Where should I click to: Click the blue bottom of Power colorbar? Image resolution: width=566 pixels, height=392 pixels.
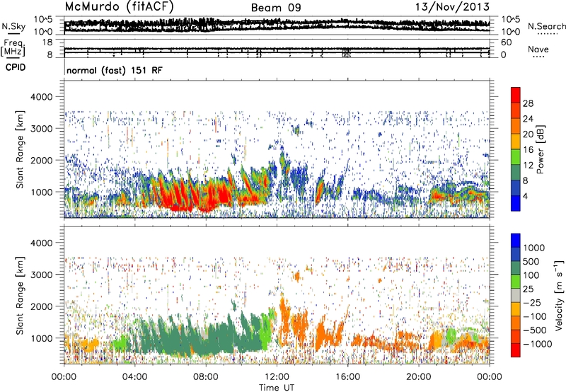coord(516,205)
